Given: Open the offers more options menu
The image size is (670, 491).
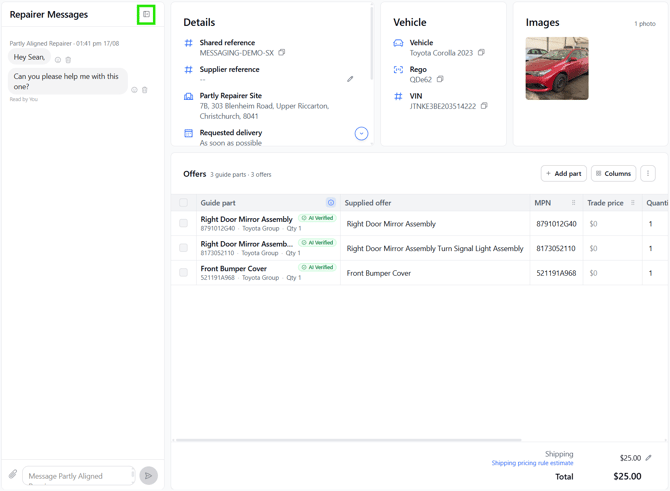Looking at the screenshot, I should (648, 173).
